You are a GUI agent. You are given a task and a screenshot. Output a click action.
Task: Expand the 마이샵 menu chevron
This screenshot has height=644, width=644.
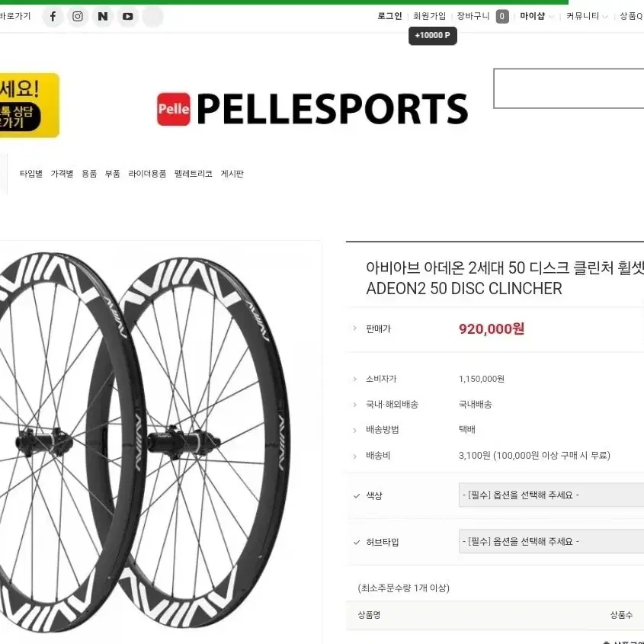coord(551,16)
